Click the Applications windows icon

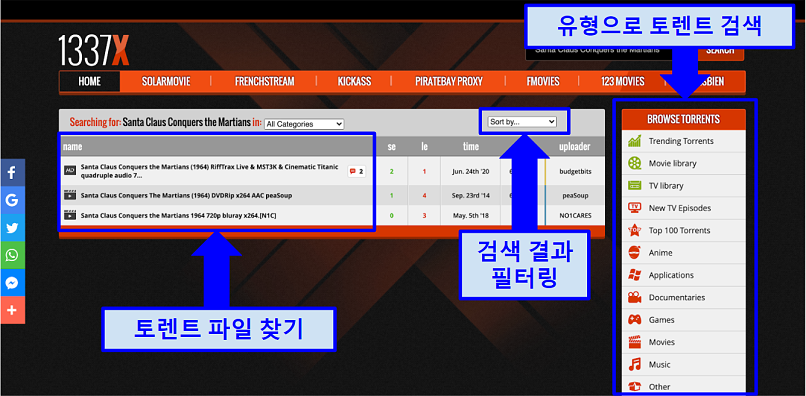click(634, 275)
